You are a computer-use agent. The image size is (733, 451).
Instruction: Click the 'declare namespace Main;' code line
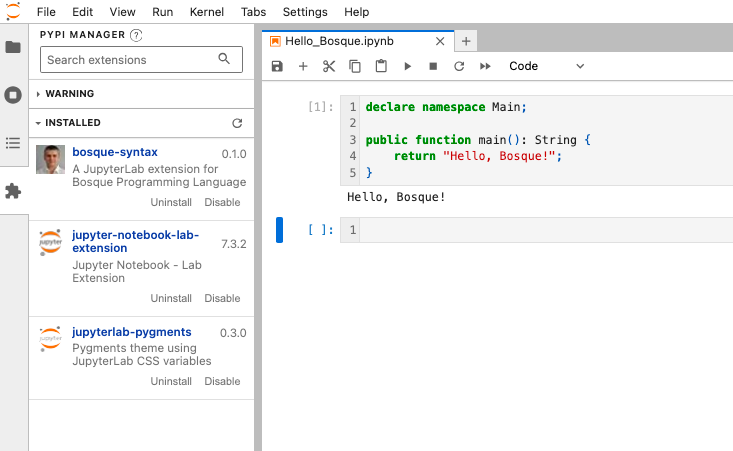point(446,107)
